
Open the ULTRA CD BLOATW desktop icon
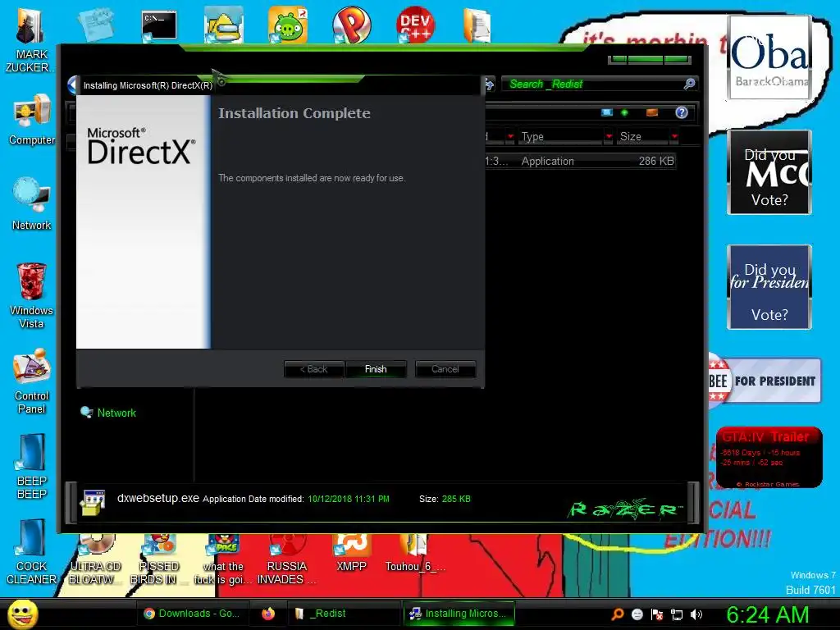(x=95, y=559)
